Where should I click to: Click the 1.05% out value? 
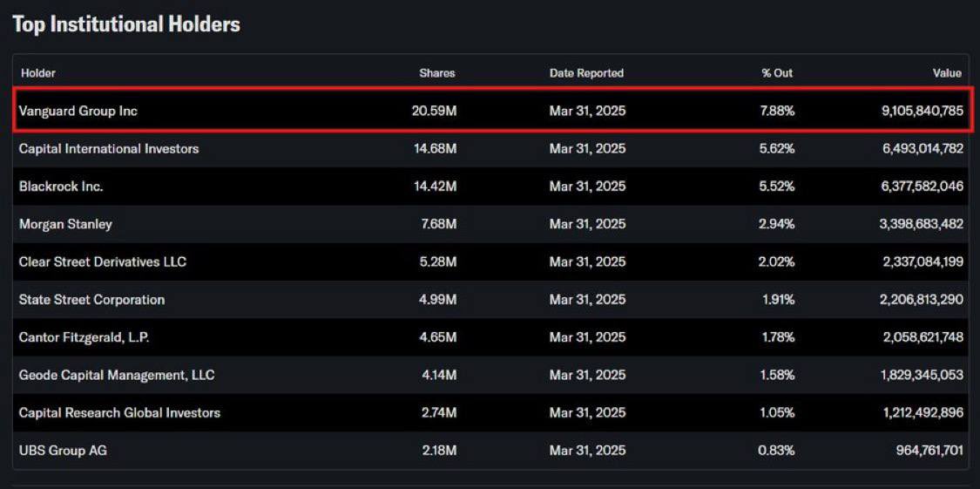pyautogui.click(x=778, y=412)
